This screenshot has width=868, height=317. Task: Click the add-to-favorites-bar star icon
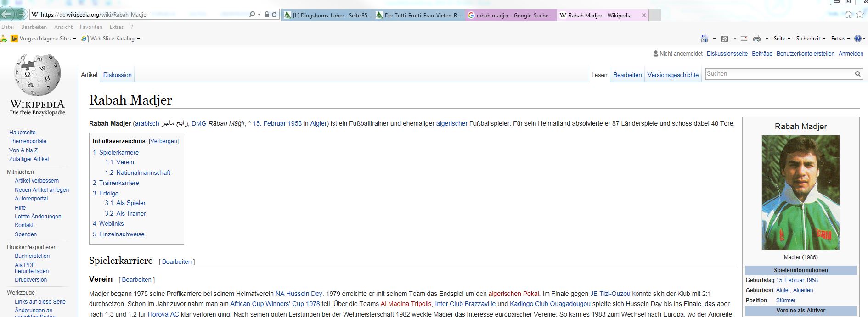click(x=4, y=39)
